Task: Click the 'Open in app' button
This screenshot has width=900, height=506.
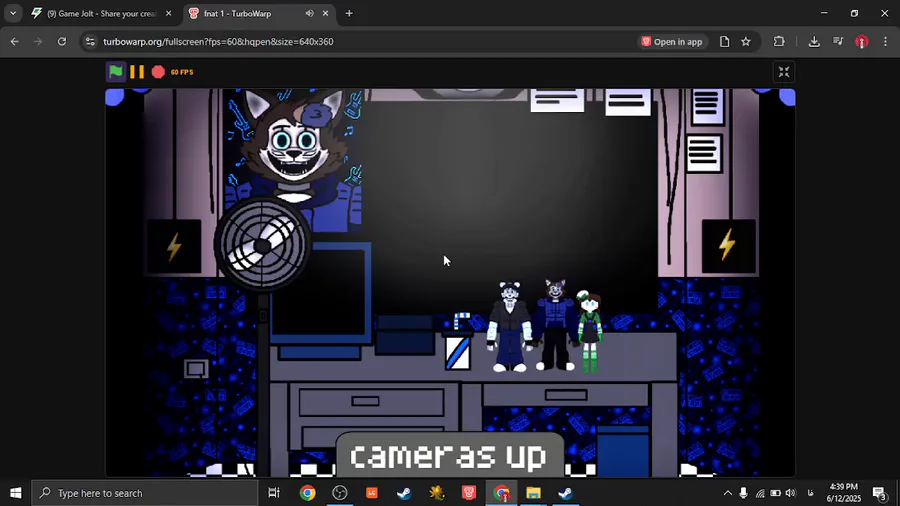Action: point(672,41)
